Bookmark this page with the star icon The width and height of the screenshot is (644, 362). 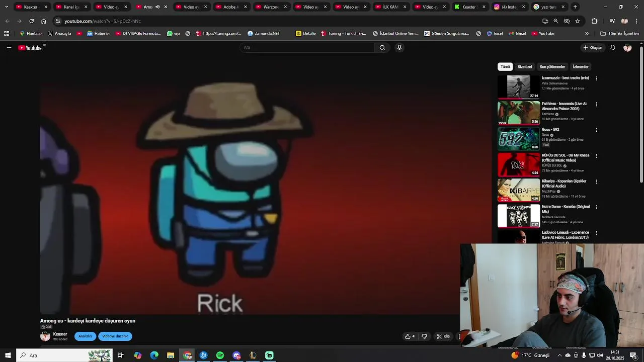pos(578,21)
